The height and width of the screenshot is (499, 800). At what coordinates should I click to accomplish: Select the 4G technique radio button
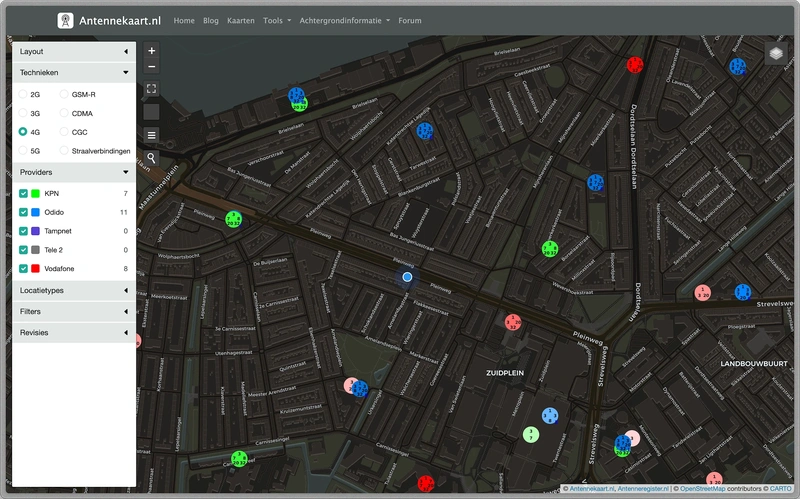click(22, 132)
